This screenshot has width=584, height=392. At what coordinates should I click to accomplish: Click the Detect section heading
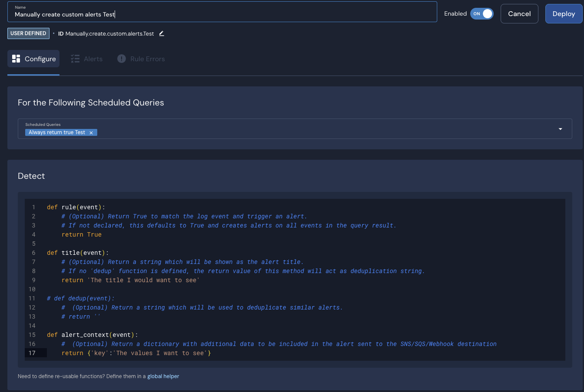click(31, 176)
